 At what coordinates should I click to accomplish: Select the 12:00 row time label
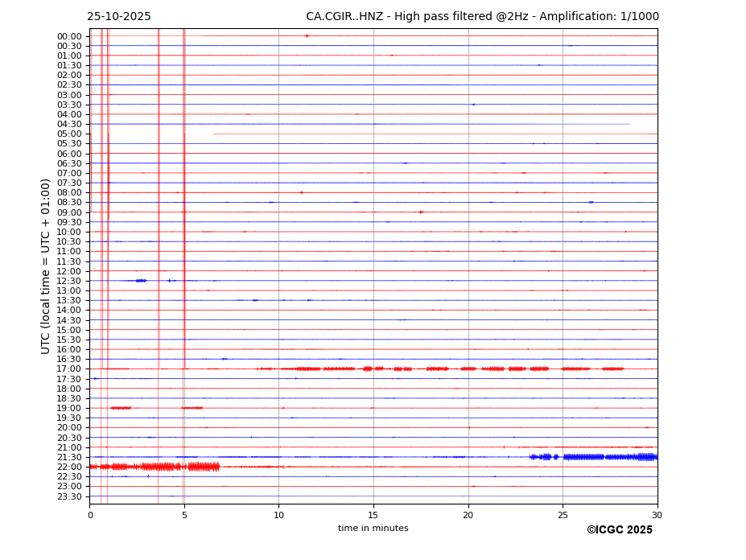click(68, 271)
